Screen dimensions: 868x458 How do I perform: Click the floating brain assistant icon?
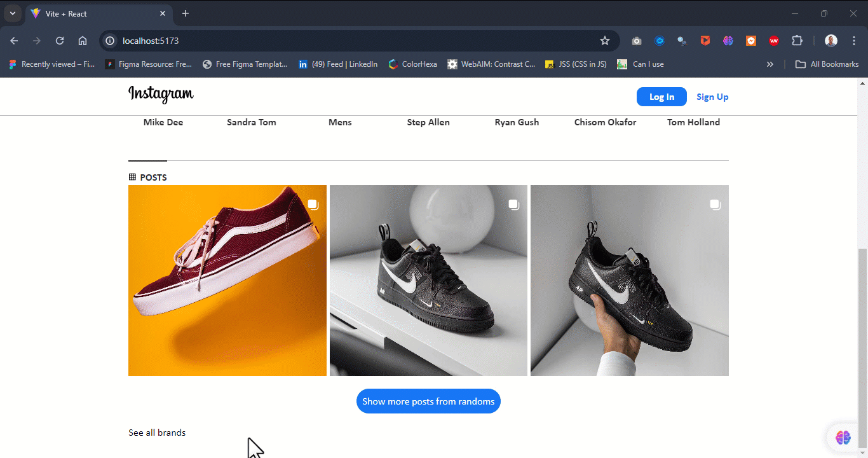coord(843,438)
